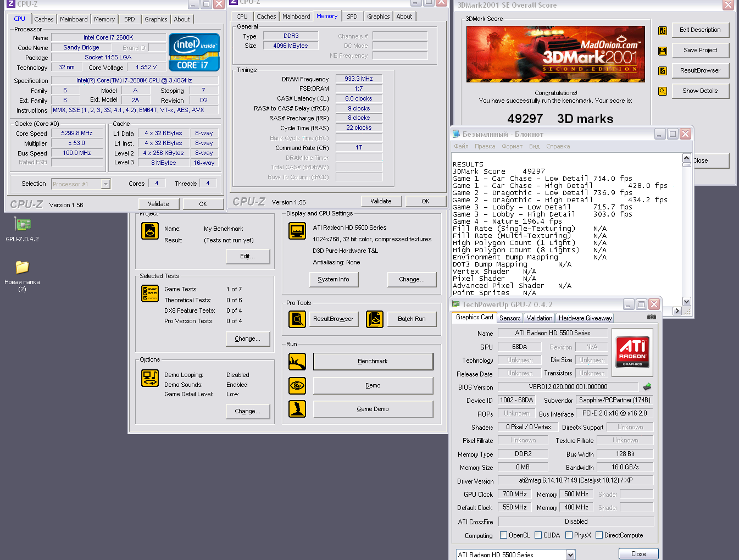
Task: Click the 3DMark2001 banner image
Action: (555, 54)
